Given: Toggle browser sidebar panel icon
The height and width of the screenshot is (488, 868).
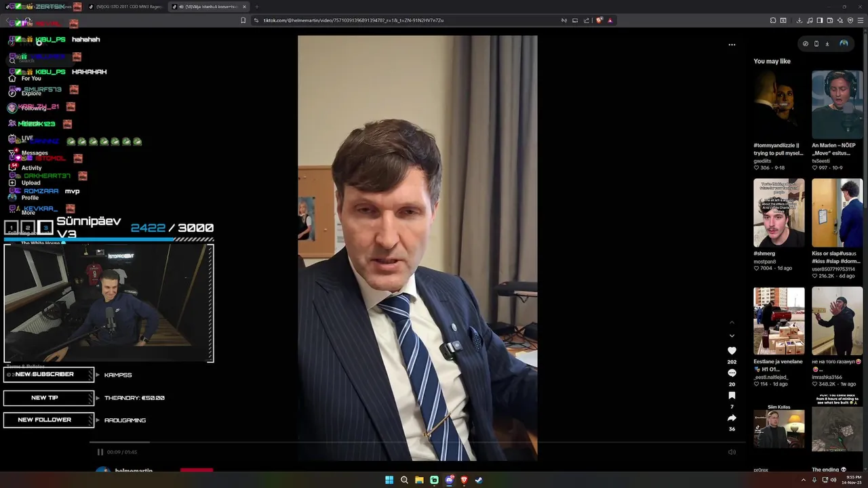Looking at the screenshot, I should [820, 20].
